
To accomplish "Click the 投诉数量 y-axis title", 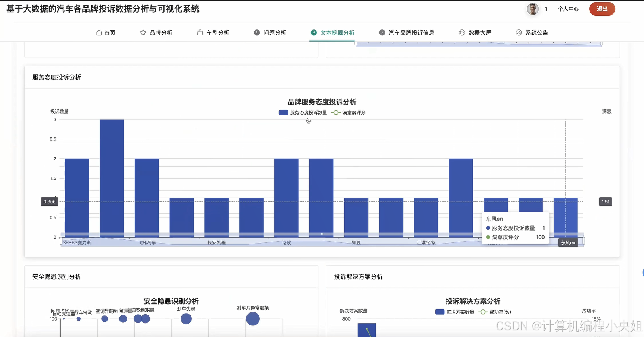I will point(60,111).
